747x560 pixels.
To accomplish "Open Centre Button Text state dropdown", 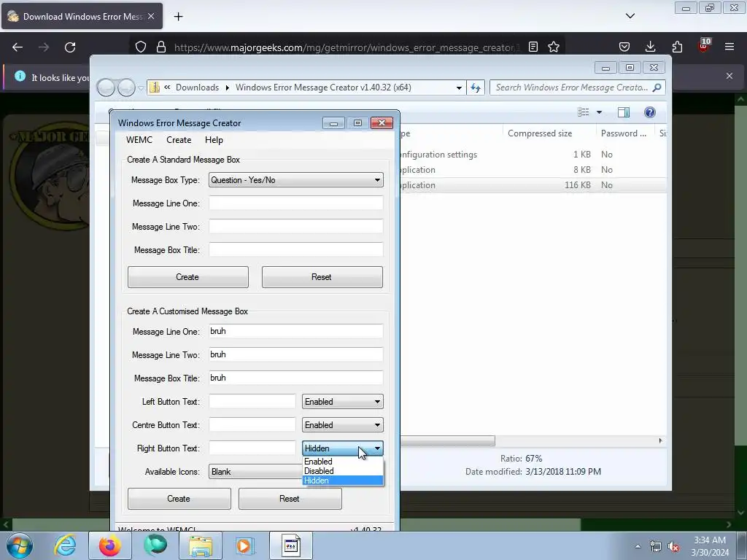I will point(343,425).
